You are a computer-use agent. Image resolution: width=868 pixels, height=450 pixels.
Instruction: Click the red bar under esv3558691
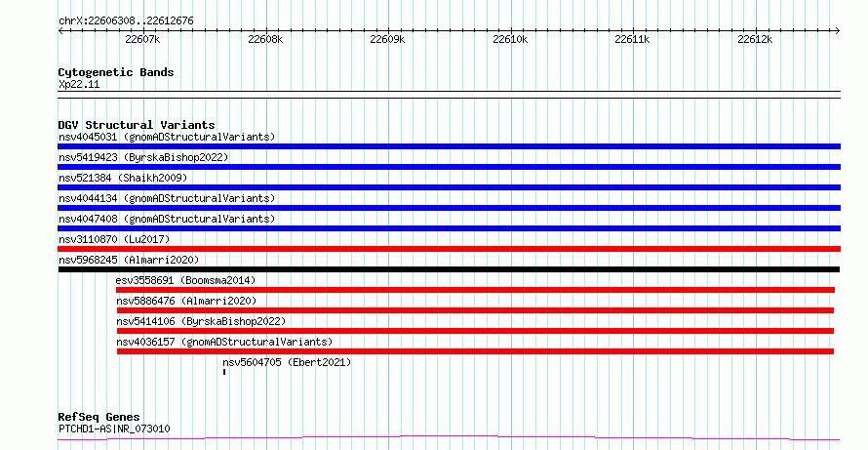coord(475,290)
